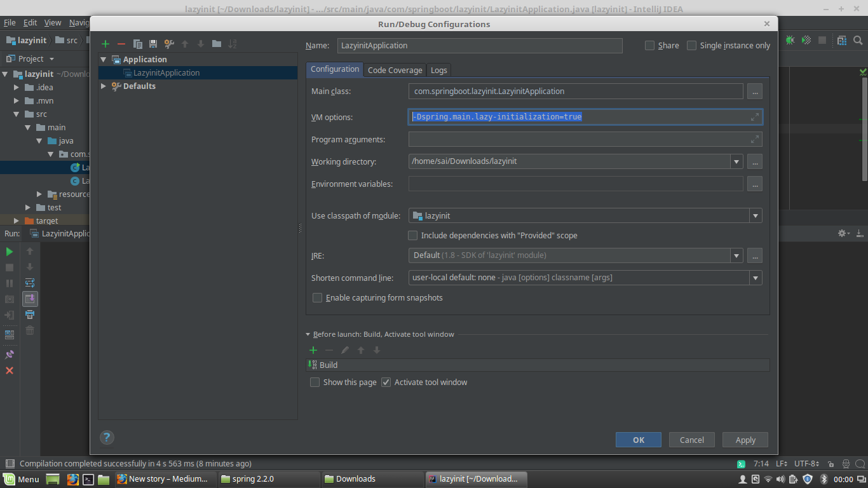
Task: Check Include dependencies with Provided scope
Action: (x=413, y=235)
